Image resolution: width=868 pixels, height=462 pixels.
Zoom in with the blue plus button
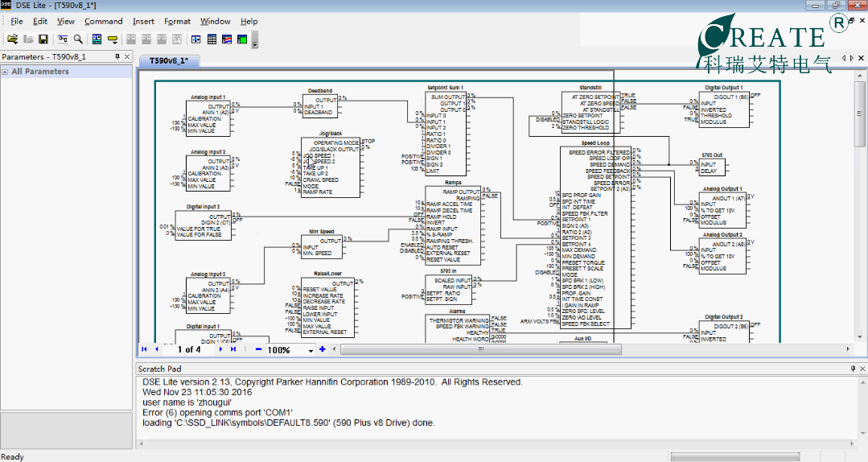click(x=322, y=349)
